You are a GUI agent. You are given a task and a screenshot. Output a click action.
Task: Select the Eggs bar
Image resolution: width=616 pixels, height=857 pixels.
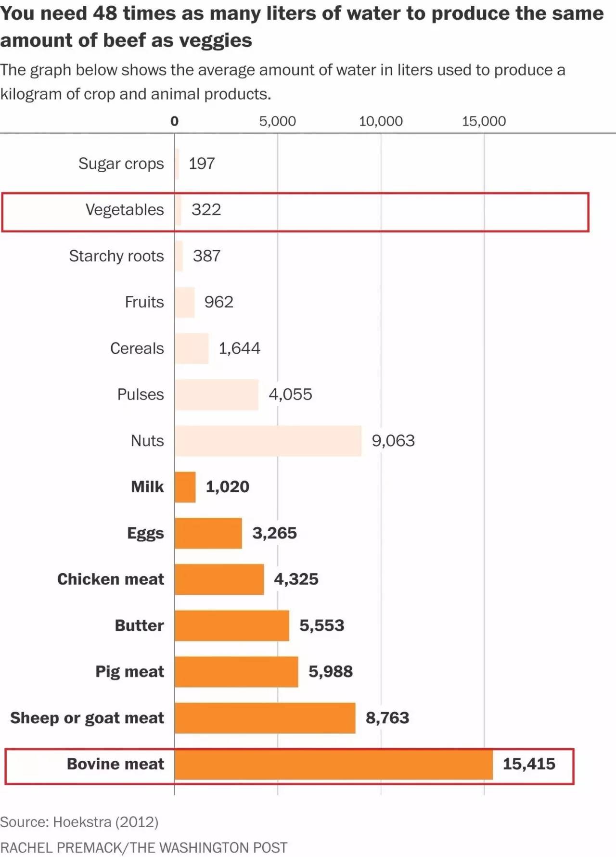[x=208, y=533]
